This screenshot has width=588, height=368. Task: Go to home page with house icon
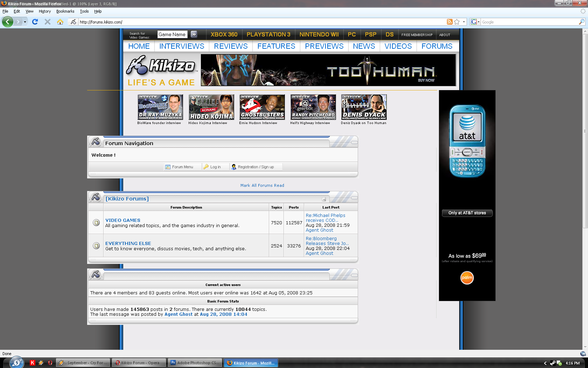point(60,22)
